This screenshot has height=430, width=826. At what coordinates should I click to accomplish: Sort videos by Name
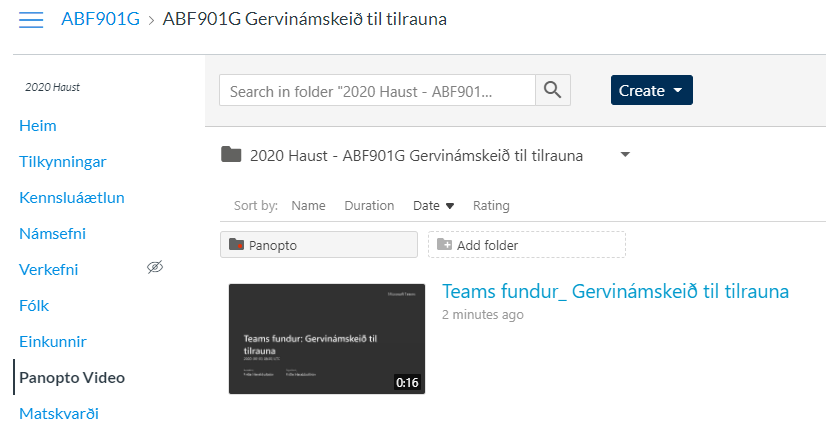point(308,206)
